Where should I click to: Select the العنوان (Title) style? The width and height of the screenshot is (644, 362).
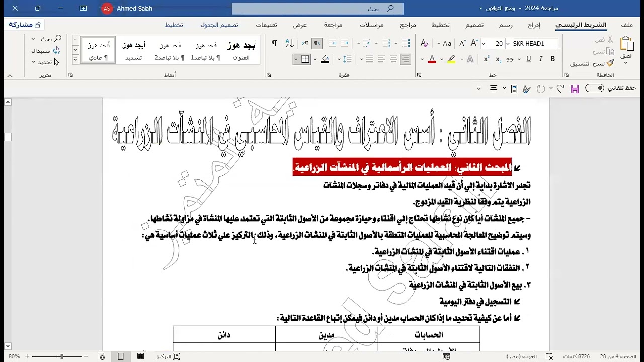coord(242,50)
